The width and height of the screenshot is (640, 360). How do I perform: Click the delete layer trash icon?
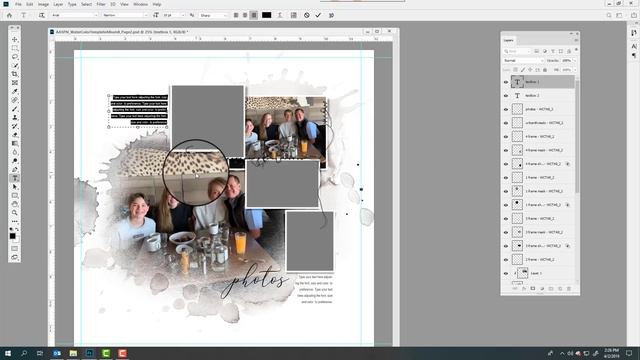(569, 289)
